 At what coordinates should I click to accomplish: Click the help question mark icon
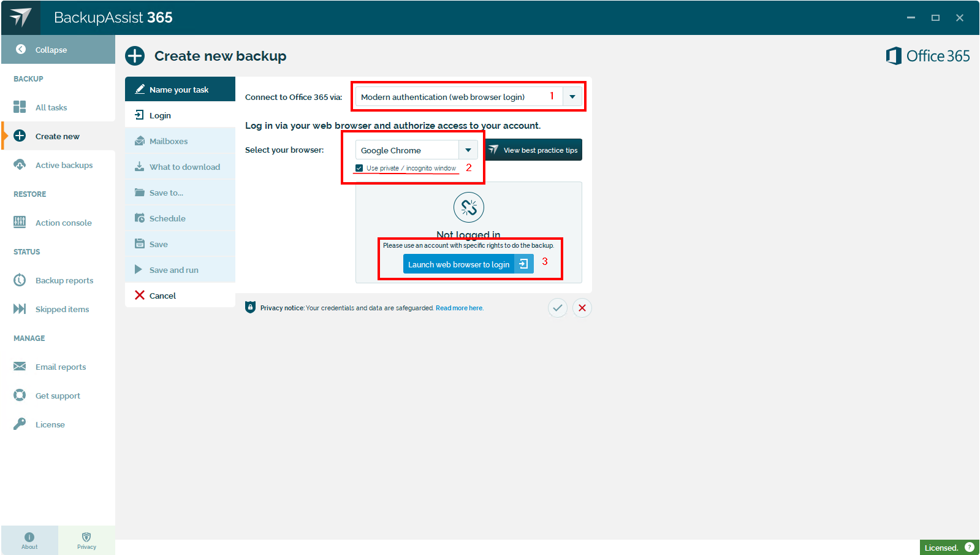(x=970, y=547)
